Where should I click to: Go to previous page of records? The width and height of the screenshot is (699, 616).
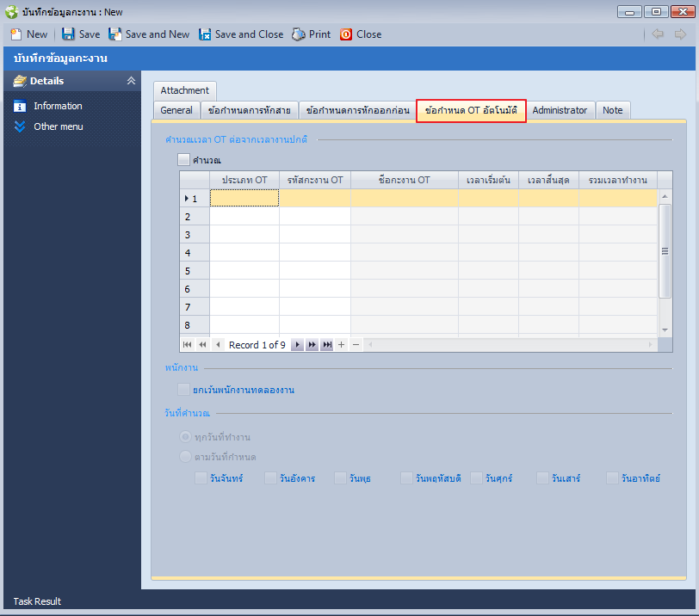[x=202, y=344]
